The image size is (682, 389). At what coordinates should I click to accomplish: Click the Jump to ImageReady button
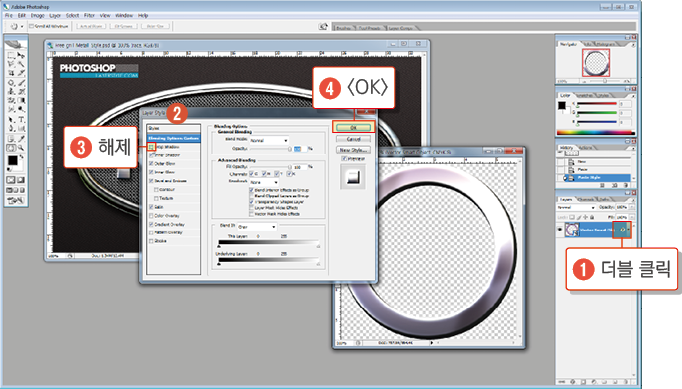(x=15, y=201)
